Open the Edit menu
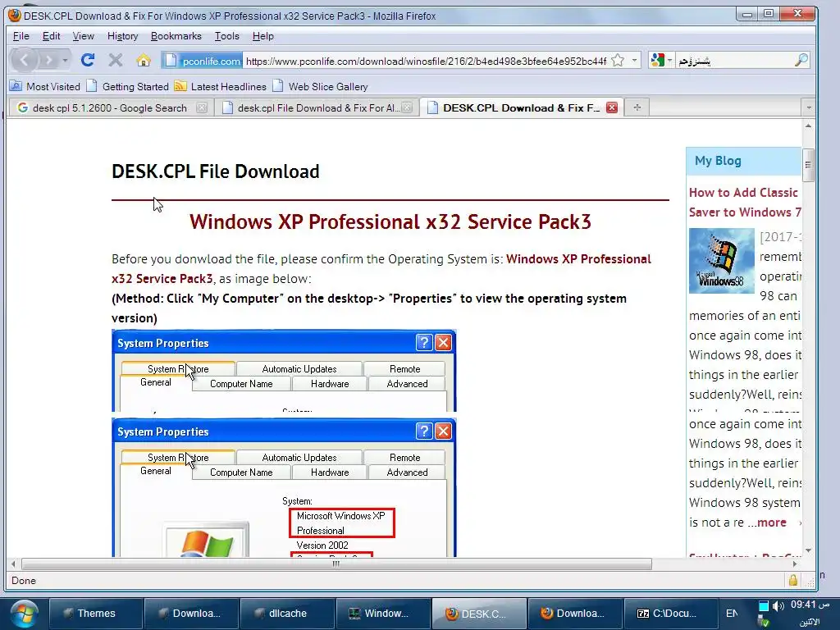 pos(51,36)
